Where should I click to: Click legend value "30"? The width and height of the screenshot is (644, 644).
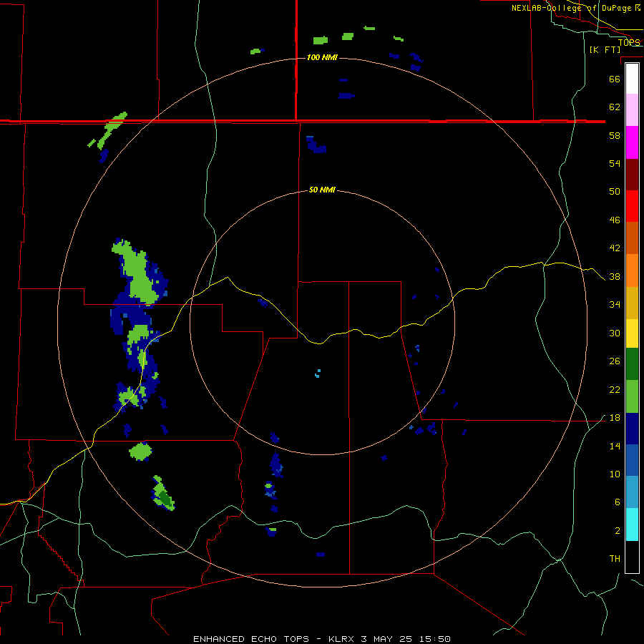pyautogui.click(x=615, y=333)
